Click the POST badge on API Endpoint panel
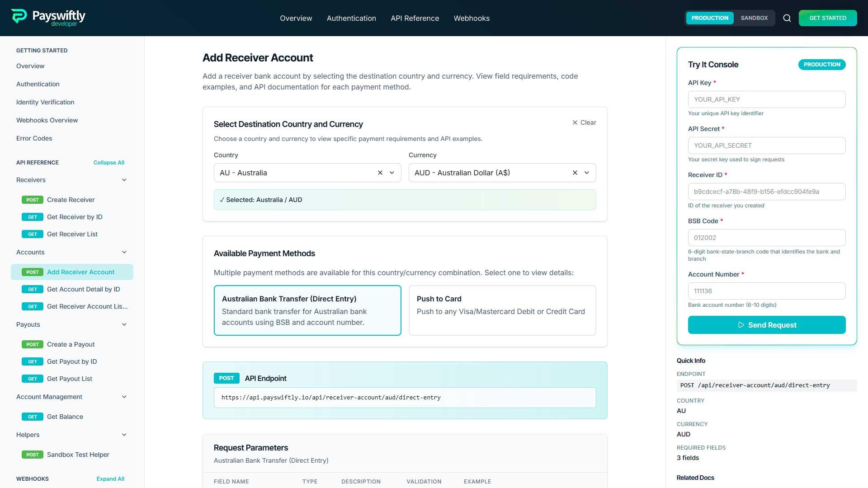This screenshot has width=868, height=488. coord(226,378)
